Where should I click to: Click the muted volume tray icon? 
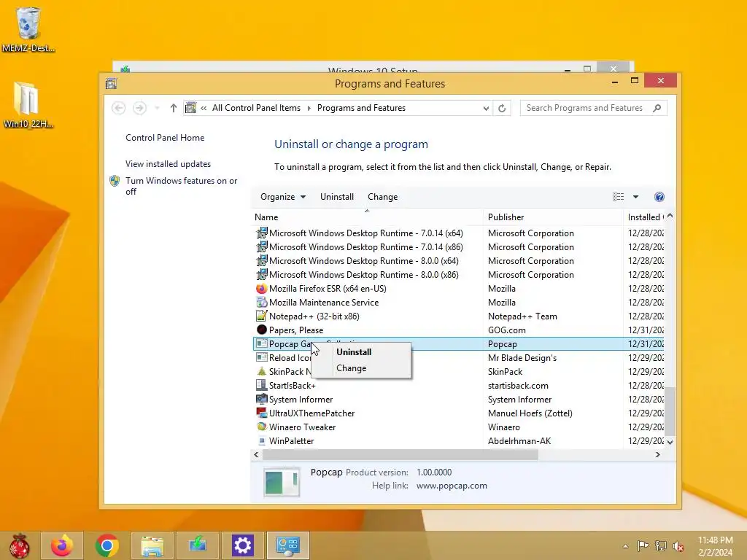click(678, 546)
